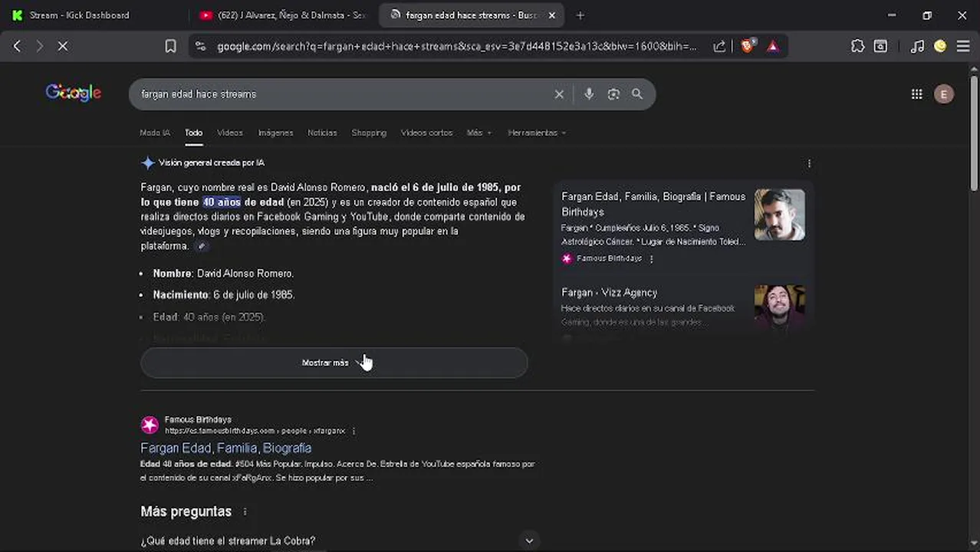The width and height of the screenshot is (980, 552).
Task: Open Google Lens image search
Action: [613, 94]
